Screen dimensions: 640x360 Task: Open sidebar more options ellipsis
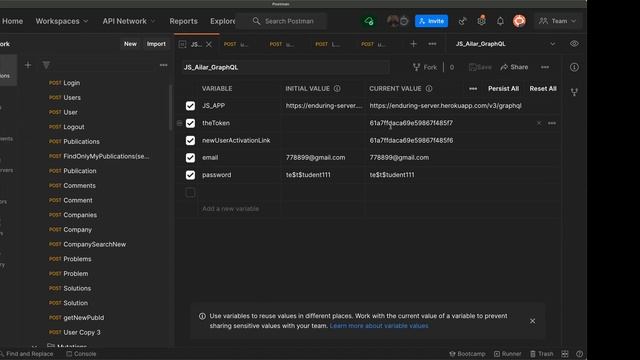[x=163, y=65]
